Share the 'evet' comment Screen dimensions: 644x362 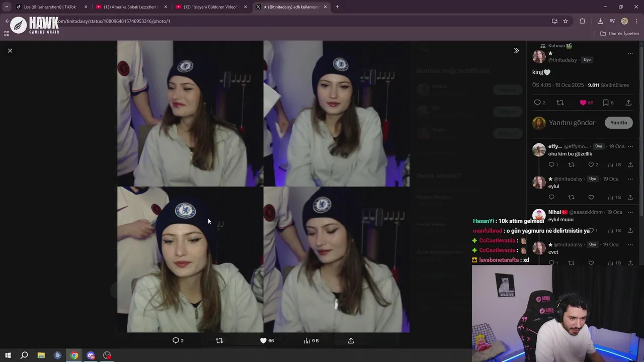(630, 262)
